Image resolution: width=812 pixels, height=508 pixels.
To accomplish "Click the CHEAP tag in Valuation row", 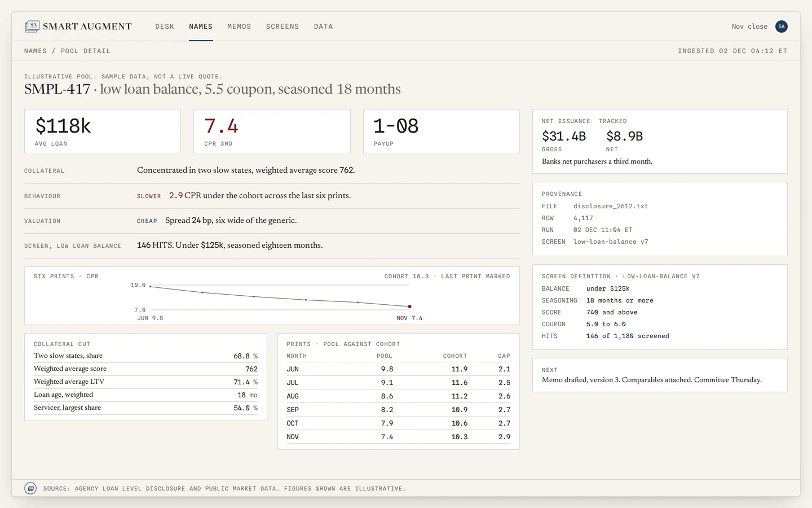I will pos(147,221).
